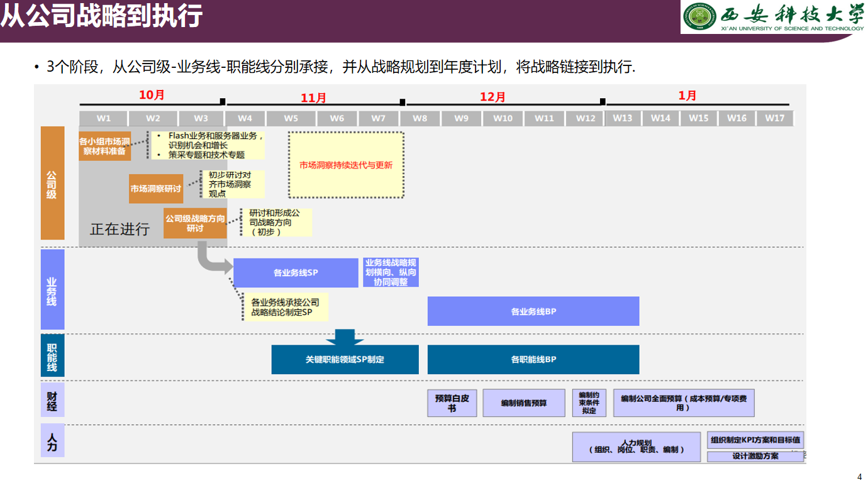The width and height of the screenshot is (868, 483).
Task: Click the 各小组市场洞察材料准备 box
Action: 104,146
